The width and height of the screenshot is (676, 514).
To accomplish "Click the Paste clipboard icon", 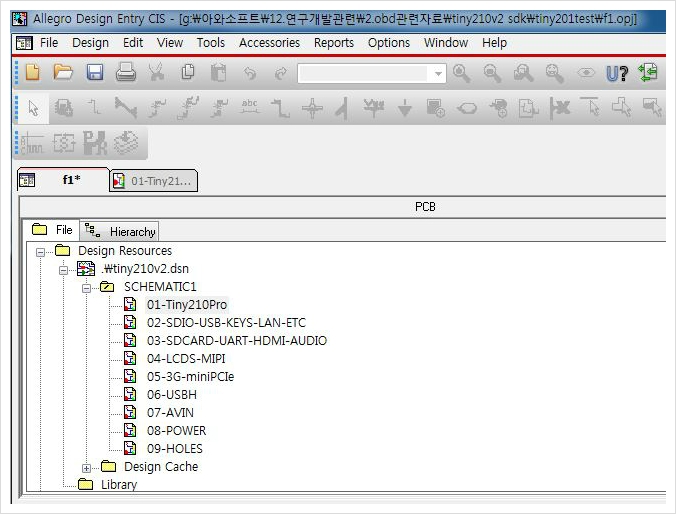I will point(219,72).
